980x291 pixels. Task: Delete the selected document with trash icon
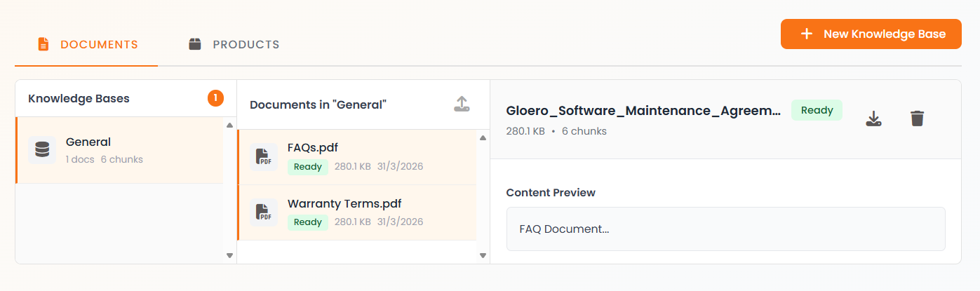click(918, 119)
